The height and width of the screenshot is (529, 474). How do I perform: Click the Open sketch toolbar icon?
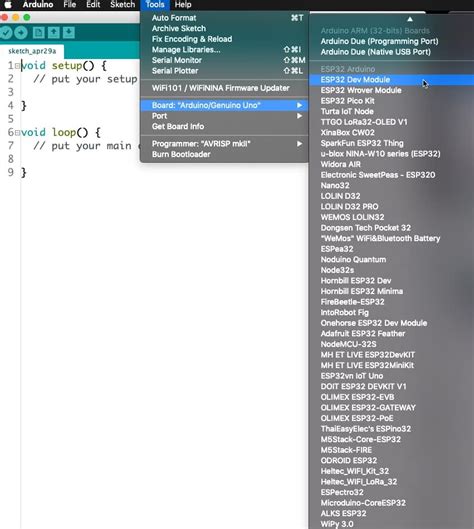coord(53,33)
